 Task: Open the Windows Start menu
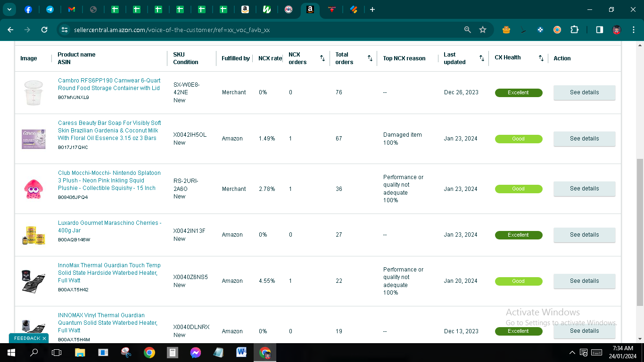click(11, 353)
